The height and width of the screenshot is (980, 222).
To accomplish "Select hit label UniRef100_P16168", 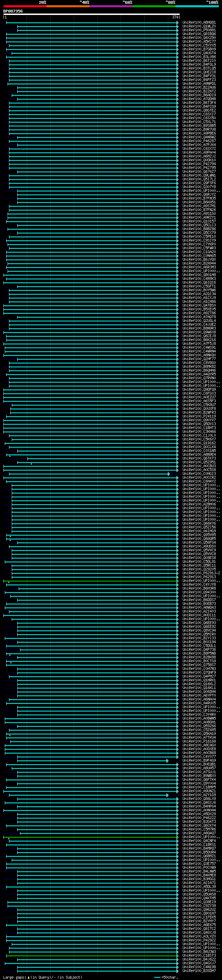I will coord(199,741).
